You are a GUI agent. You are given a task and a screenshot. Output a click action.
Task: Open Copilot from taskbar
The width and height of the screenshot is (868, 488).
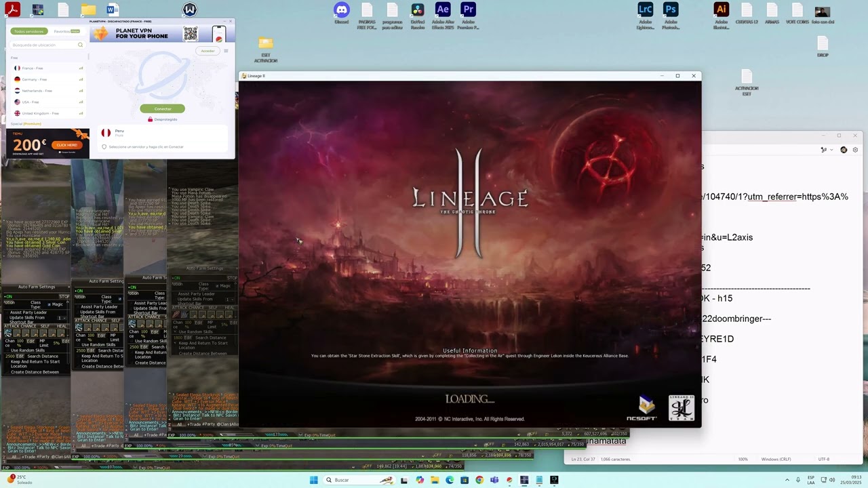click(419, 480)
